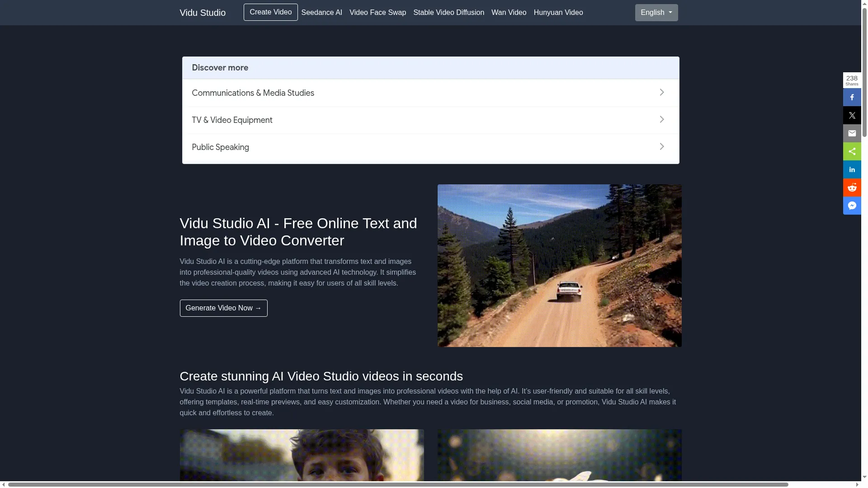
Task: Open Seedance AI nav item
Action: [x=321, y=13]
